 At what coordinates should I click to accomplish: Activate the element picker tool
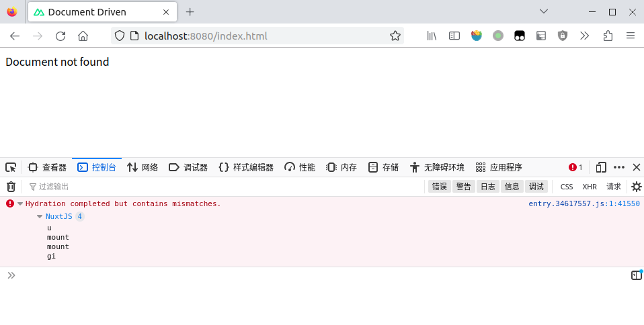click(11, 167)
